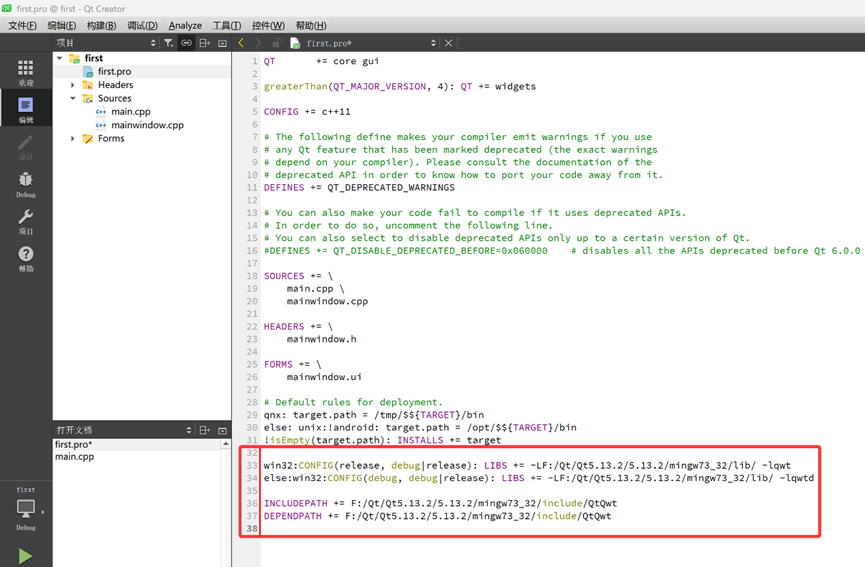Viewport: 865px width, 567px height.
Task: Click the DEFINES += QT_DEPRECATED_WARNINGS line
Action: pos(359,188)
